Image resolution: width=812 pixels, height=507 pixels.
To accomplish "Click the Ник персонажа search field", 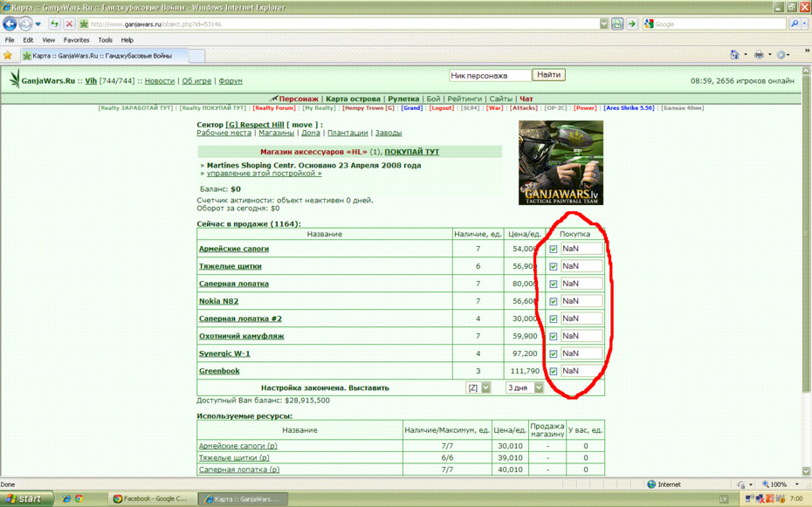I will (x=490, y=76).
